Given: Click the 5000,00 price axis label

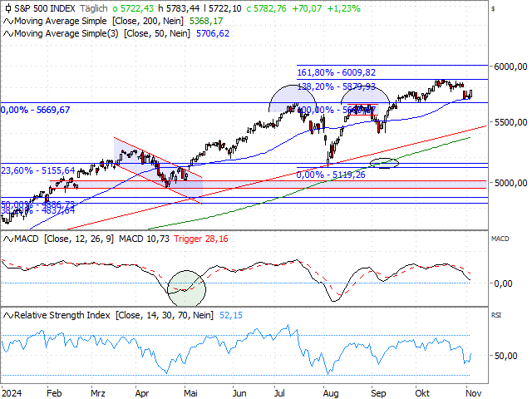Looking at the screenshot, I should 510,183.
